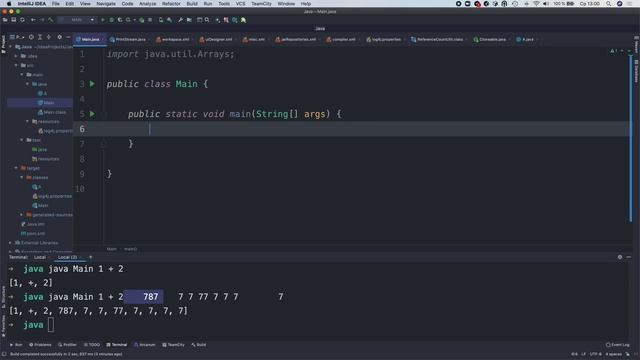Click the Expand All icon in Project panel
The height and width of the screenshot is (360, 640).
pos(40,37)
